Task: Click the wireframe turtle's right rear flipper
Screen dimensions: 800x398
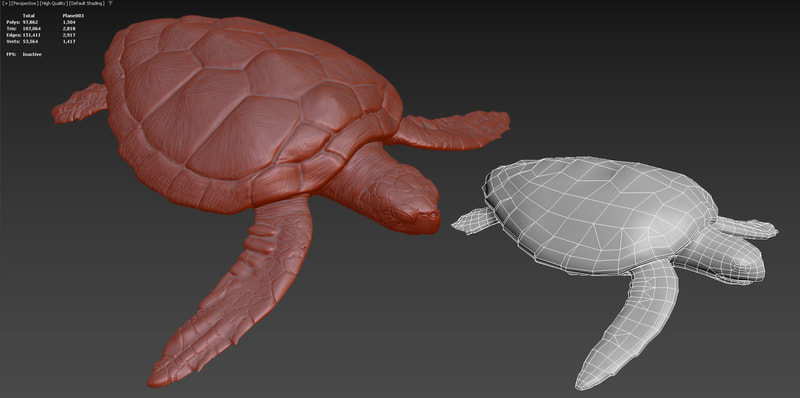Action: pyautogui.click(x=746, y=228)
